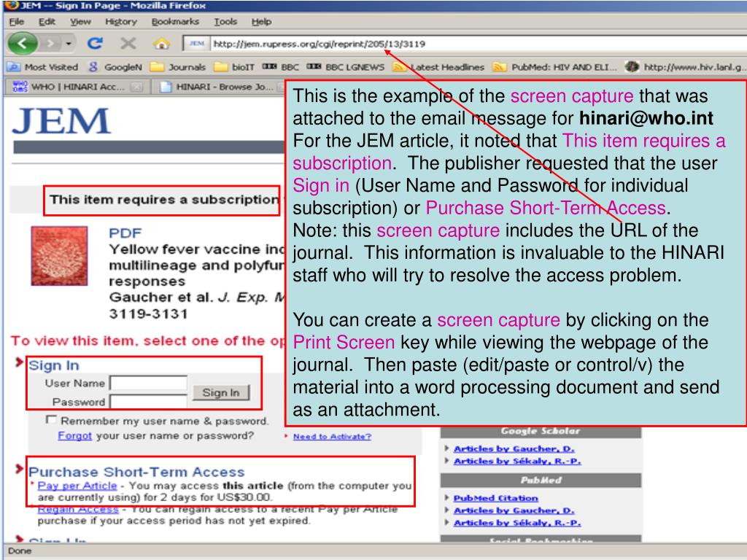Check Remember my user name & password
Screen dimensions: 747x560
[x=51, y=420]
